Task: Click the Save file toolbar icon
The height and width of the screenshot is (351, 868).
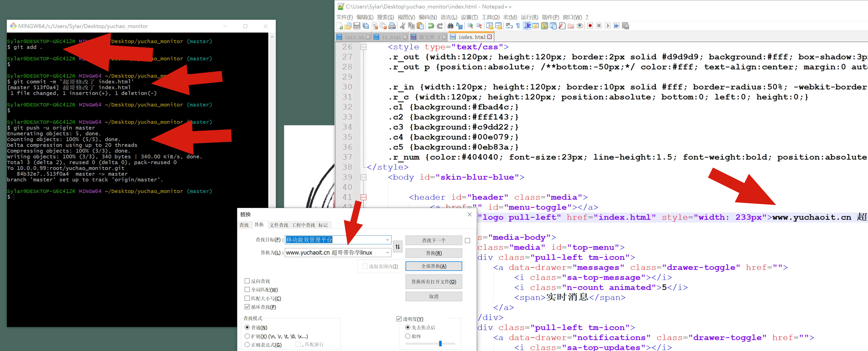Action: point(357,26)
